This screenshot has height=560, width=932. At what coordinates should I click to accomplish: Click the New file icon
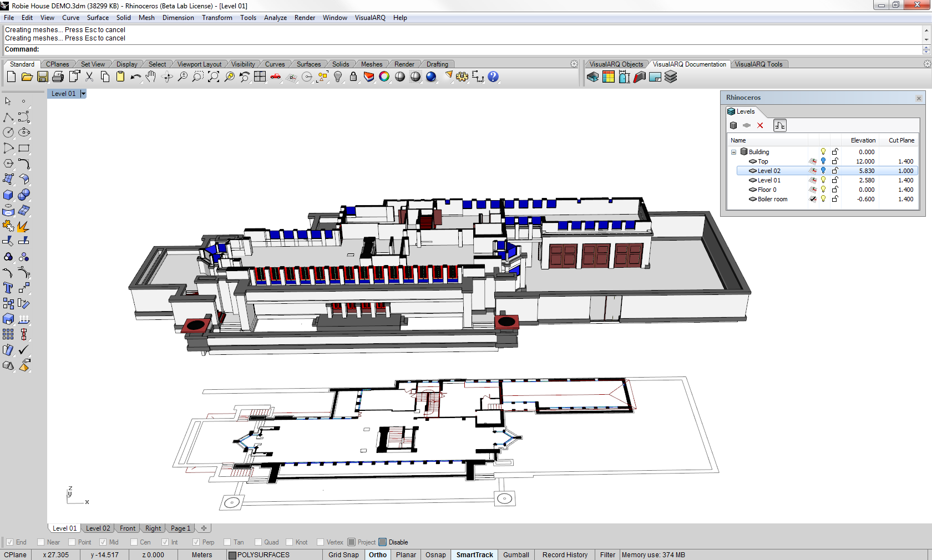point(11,77)
